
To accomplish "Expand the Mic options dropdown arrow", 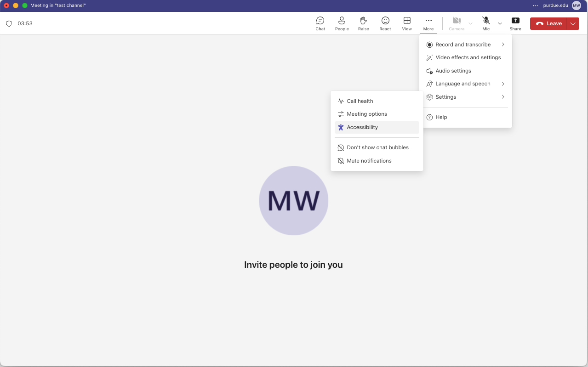I will coord(500,23).
